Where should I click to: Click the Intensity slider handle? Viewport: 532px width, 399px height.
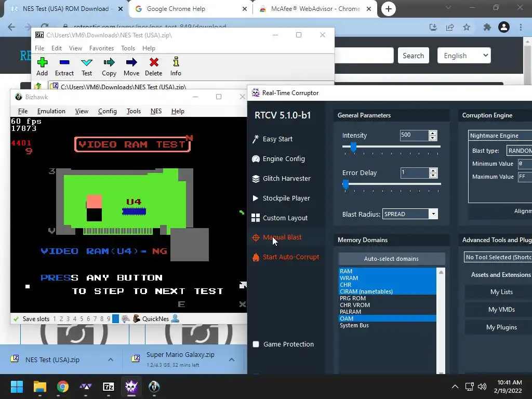click(x=353, y=147)
